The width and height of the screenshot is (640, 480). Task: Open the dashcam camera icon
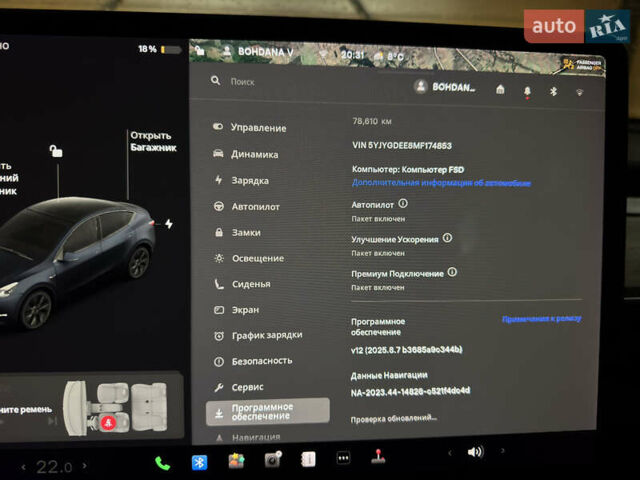[273, 459]
